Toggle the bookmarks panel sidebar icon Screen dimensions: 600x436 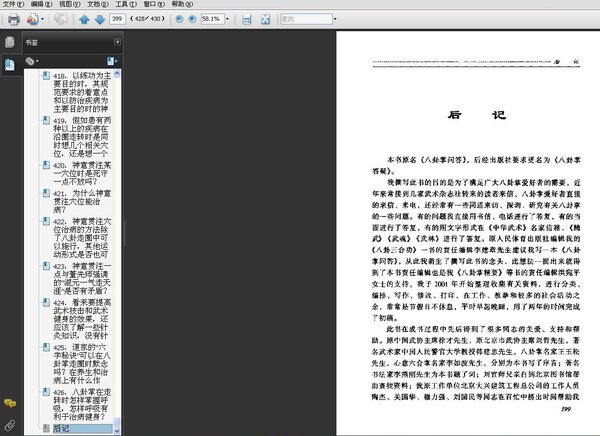(x=10, y=65)
